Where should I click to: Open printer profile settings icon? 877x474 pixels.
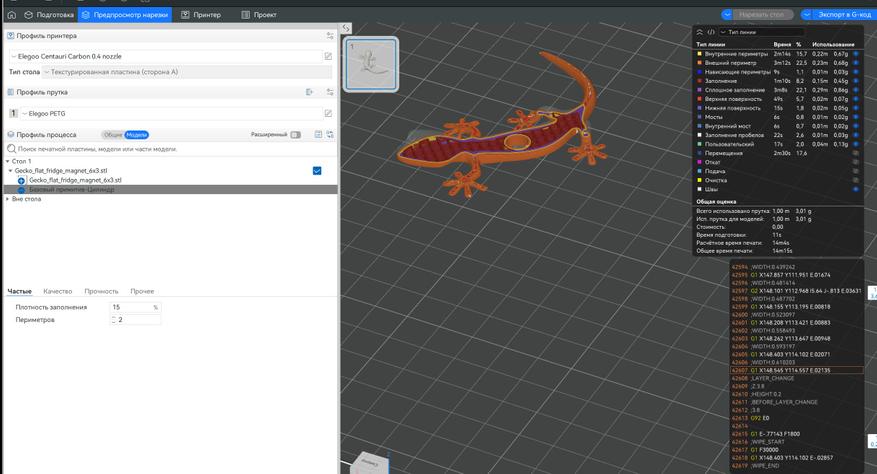coord(329,35)
